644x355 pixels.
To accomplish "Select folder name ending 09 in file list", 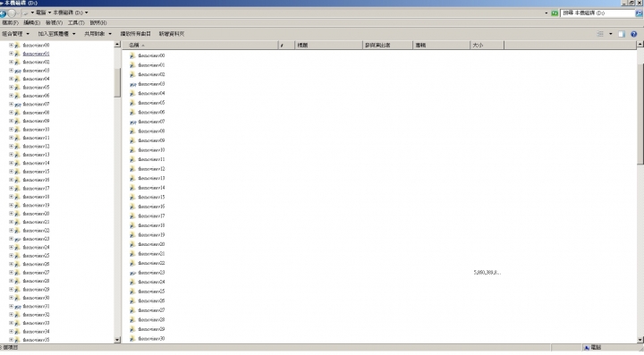I will [151, 140].
